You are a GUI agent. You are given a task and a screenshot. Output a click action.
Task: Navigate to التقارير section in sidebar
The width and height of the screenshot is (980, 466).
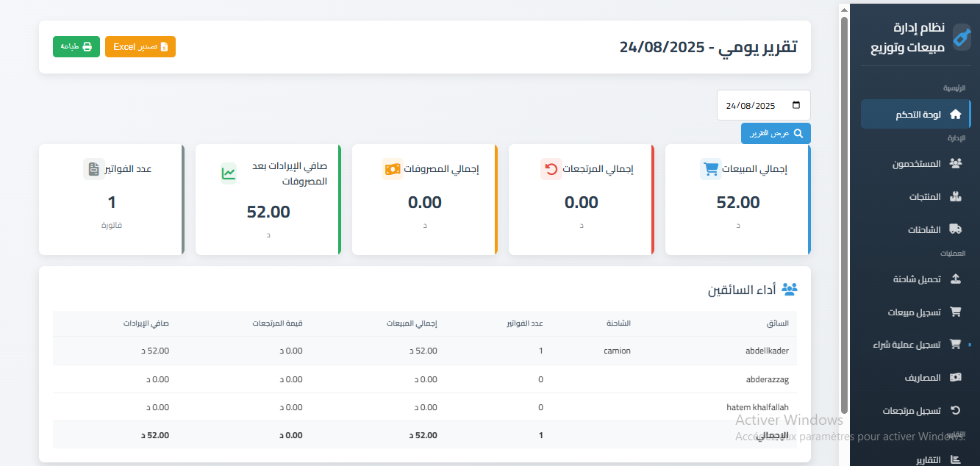coord(929,460)
